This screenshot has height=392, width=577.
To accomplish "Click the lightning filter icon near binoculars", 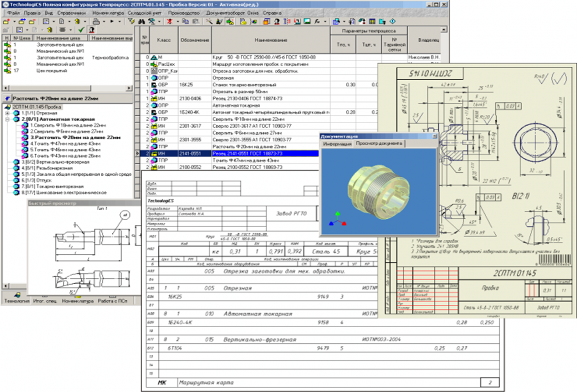I will (x=131, y=21).
